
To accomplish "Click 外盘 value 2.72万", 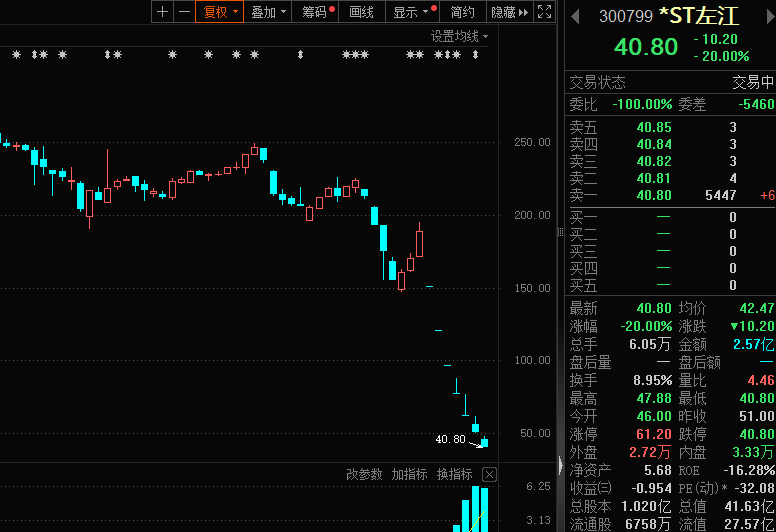I will click(650, 452).
